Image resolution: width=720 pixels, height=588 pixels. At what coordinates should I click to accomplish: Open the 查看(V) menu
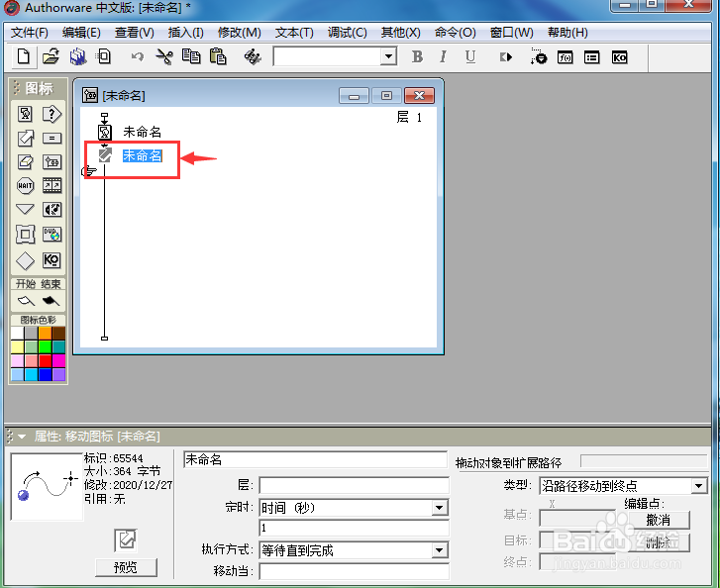pyautogui.click(x=134, y=33)
